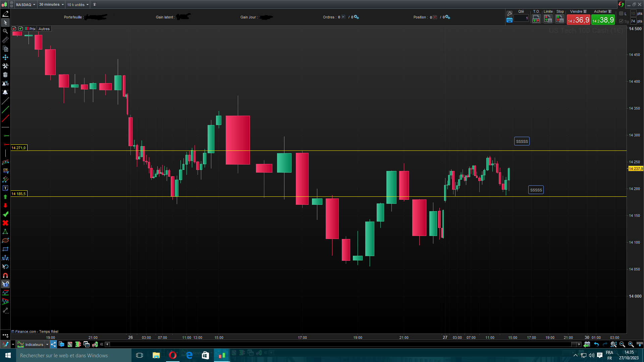Toggle the Sg stop checkbox
Screen dimensions: 644x362
621,21
